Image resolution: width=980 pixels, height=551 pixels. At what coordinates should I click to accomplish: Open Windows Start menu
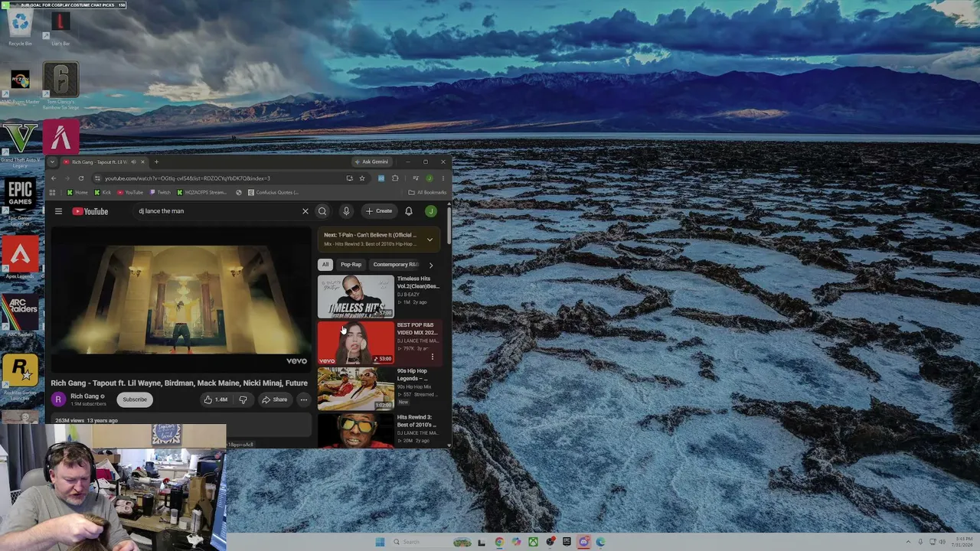click(380, 542)
